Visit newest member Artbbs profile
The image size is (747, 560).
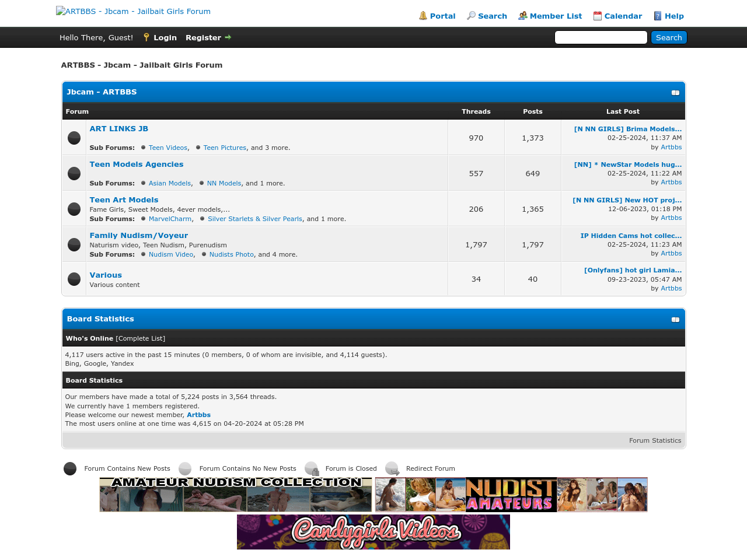tap(198, 415)
